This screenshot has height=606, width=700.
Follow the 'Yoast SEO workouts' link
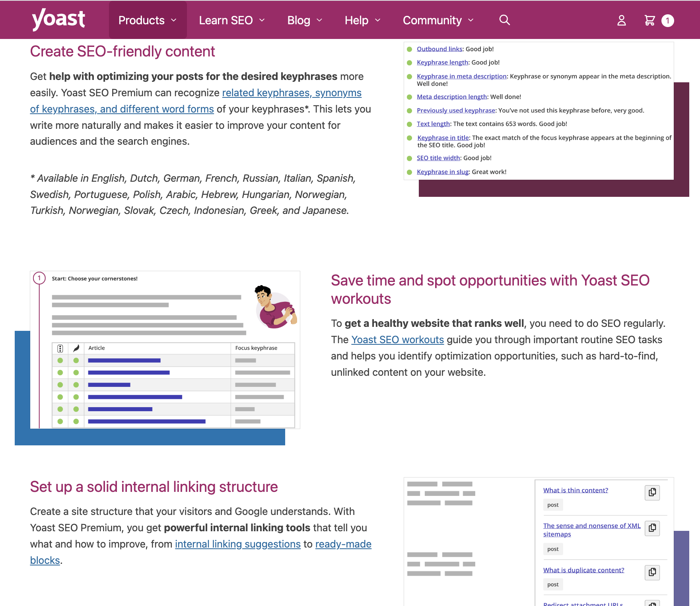[397, 340]
